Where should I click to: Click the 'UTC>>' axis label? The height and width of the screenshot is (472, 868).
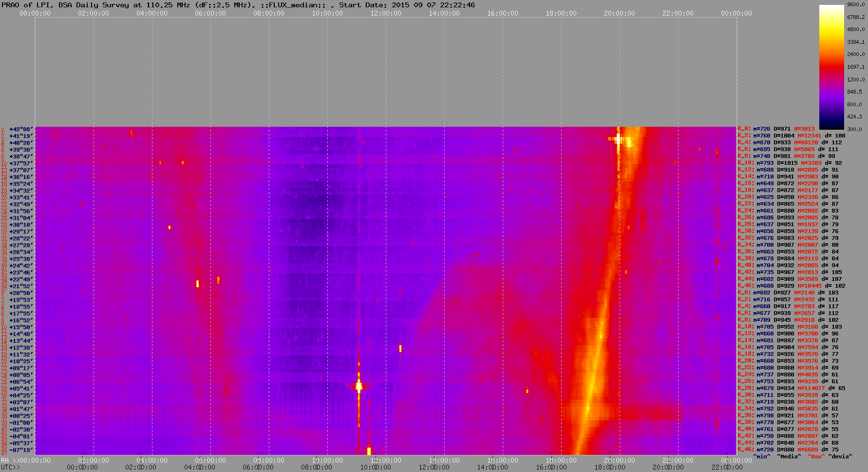click(10, 467)
